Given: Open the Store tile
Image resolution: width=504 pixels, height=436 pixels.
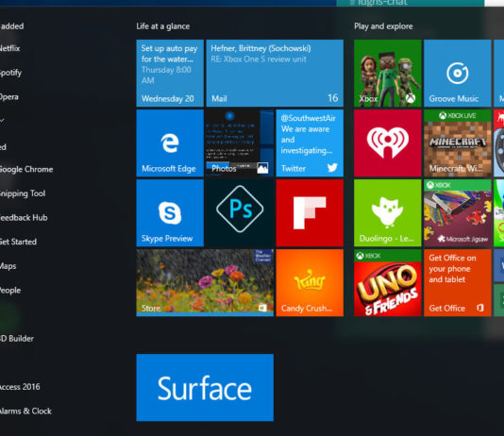Looking at the screenshot, I should point(205,283).
